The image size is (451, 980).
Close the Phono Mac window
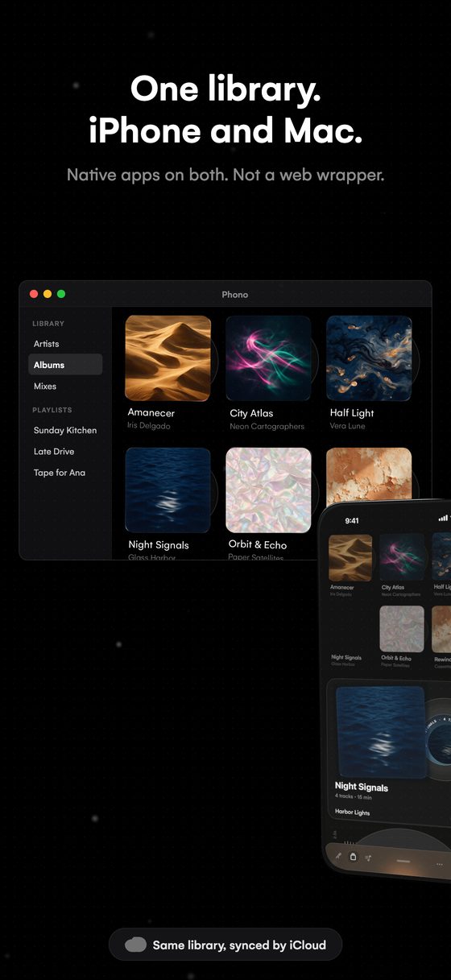(34, 295)
